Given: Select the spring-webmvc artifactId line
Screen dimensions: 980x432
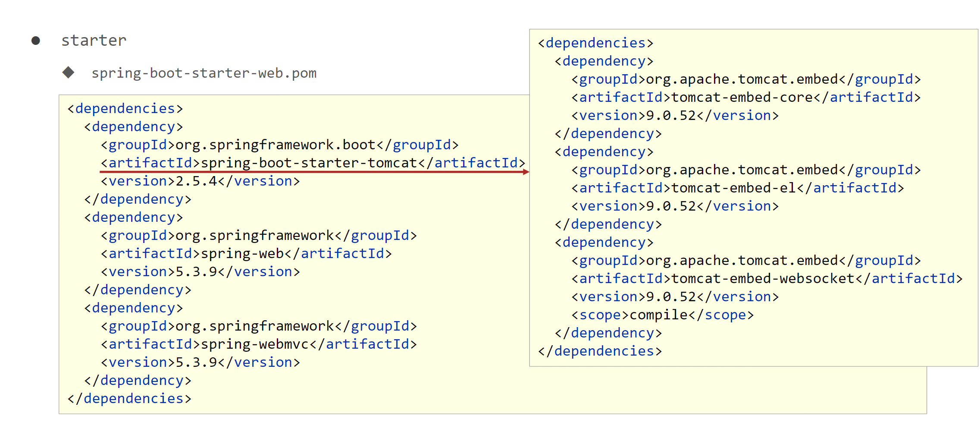Looking at the screenshot, I should click(258, 344).
